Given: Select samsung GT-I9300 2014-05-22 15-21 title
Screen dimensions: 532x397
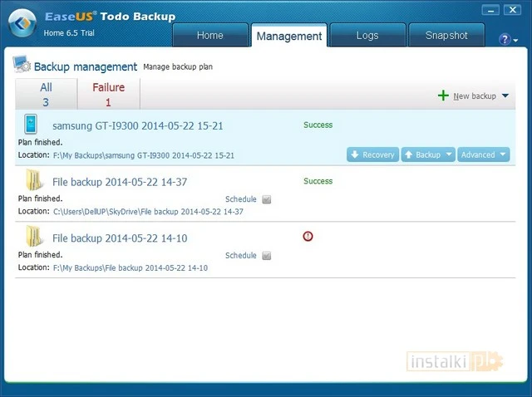Looking at the screenshot, I should [138, 125].
